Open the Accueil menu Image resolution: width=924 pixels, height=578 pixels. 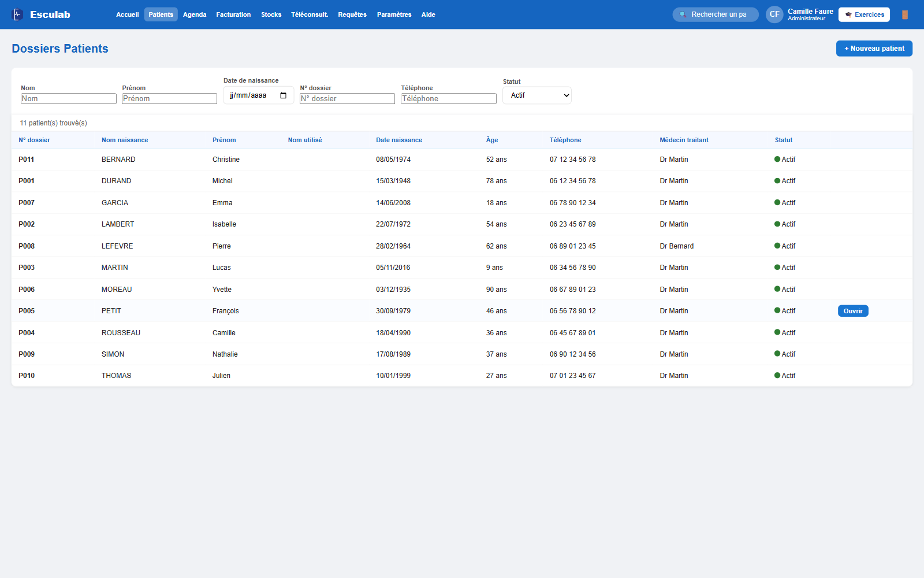[128, 14]
